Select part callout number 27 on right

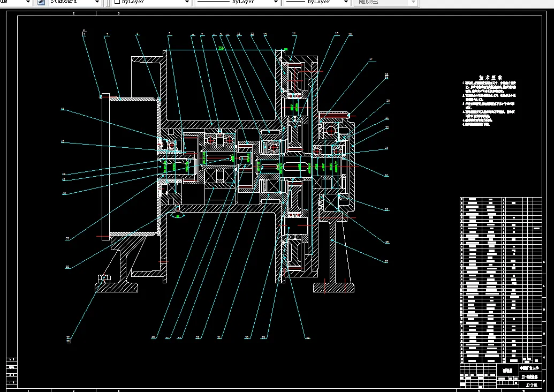pos(386,261)
